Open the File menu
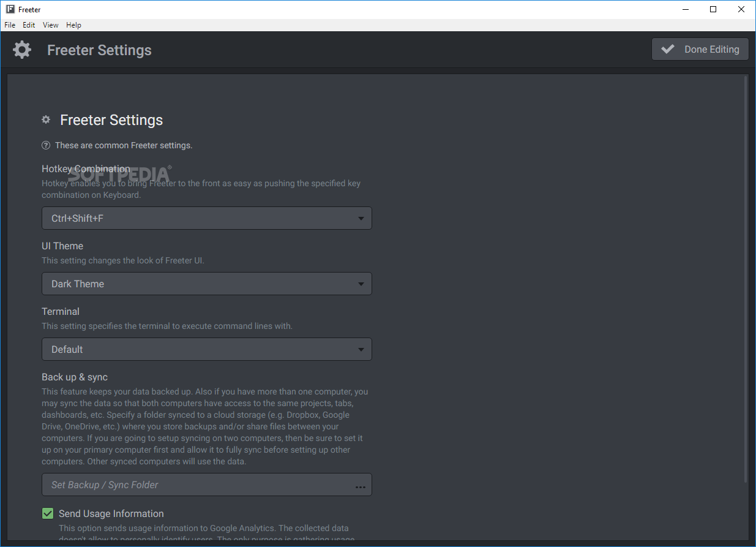The image size is (756, 547). click(10, 25)
